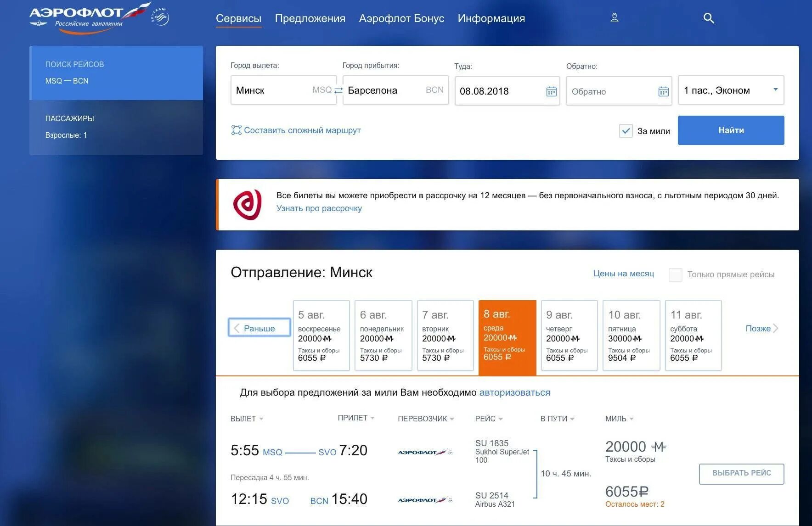The height and width of the screenshot is (526, 812).
Task: Open the Предложения menu
Action: [x=310, y=18]
